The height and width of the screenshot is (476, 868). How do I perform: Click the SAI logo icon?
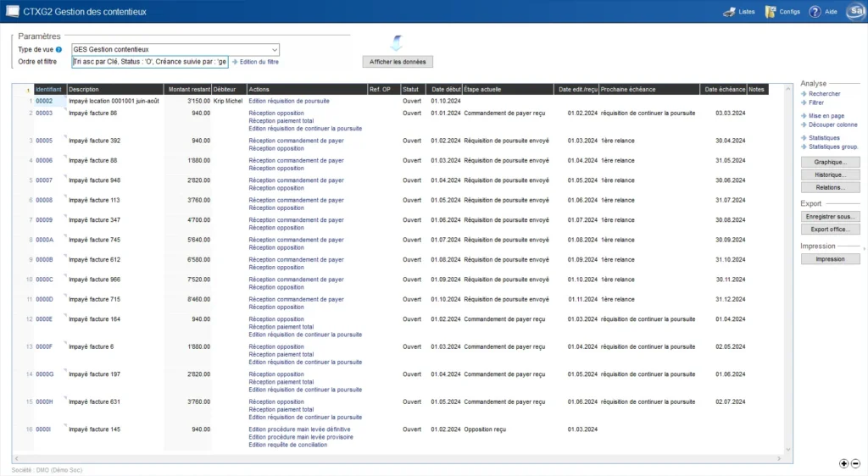[x=856, y=11]
